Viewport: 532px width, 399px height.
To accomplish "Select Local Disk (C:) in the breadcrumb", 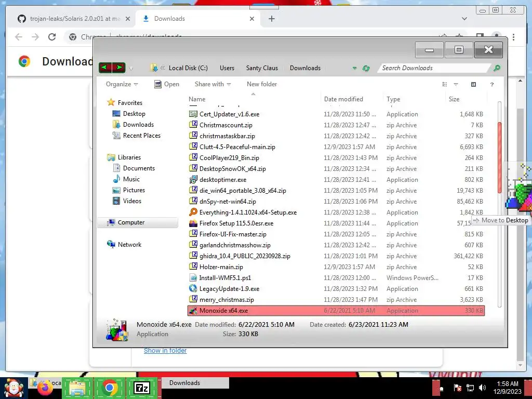I will [188, 68].
